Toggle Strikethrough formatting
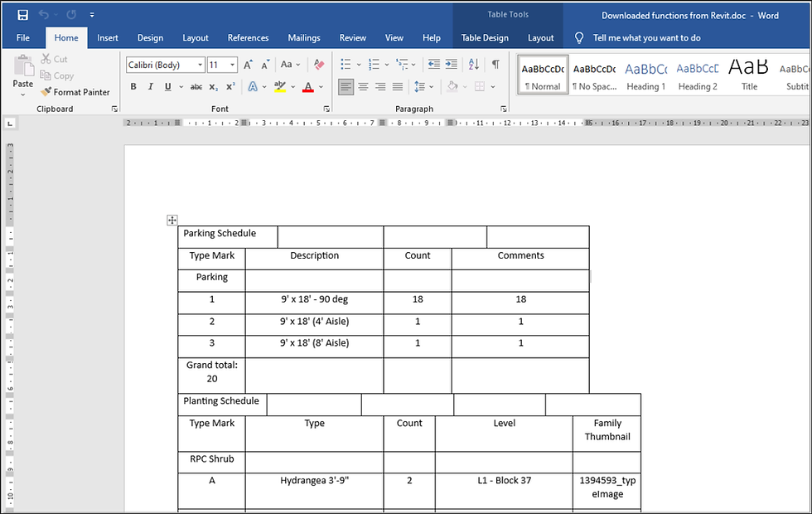This screenshot has height=514, width=812. pyautogui.click(x=196, y=86)
